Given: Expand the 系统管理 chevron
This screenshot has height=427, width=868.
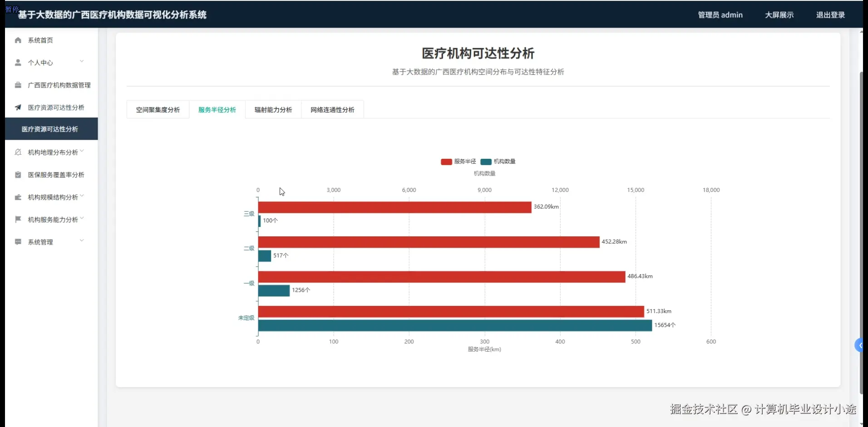Looking at the screenshot, I should (82, 240).
